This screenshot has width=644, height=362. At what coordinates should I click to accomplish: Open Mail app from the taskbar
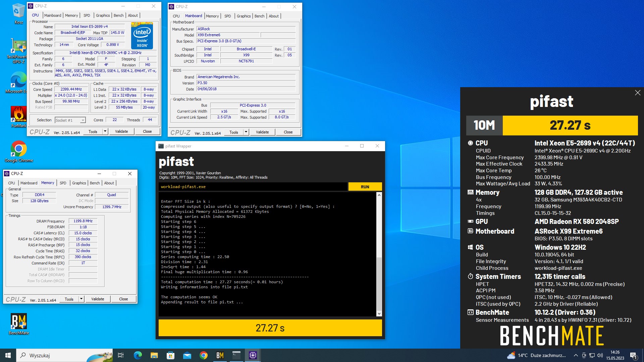tap(187, 355)
